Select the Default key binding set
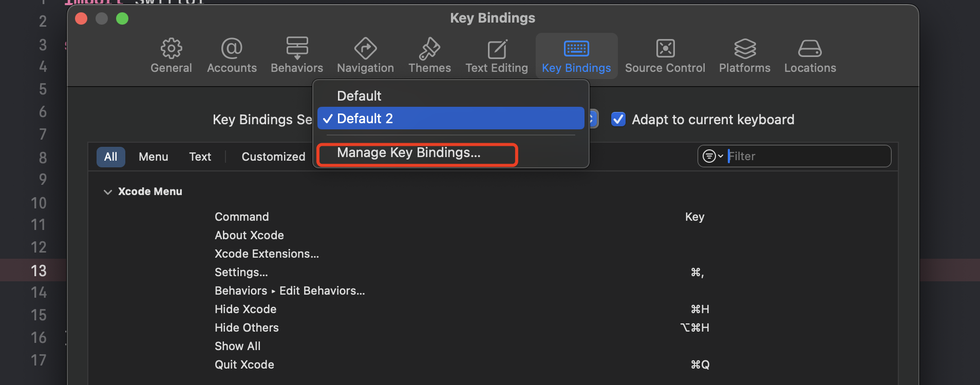 click(359, 95)
